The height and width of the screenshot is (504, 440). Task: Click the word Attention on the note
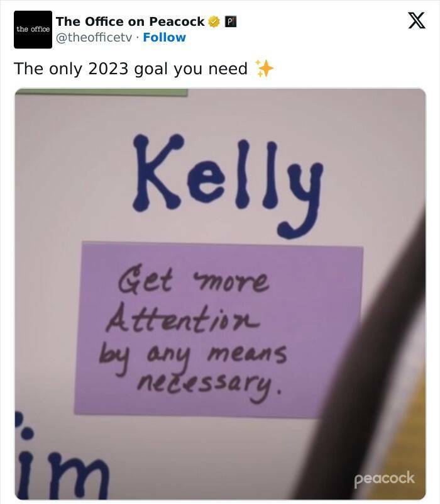tap(182, 319)
